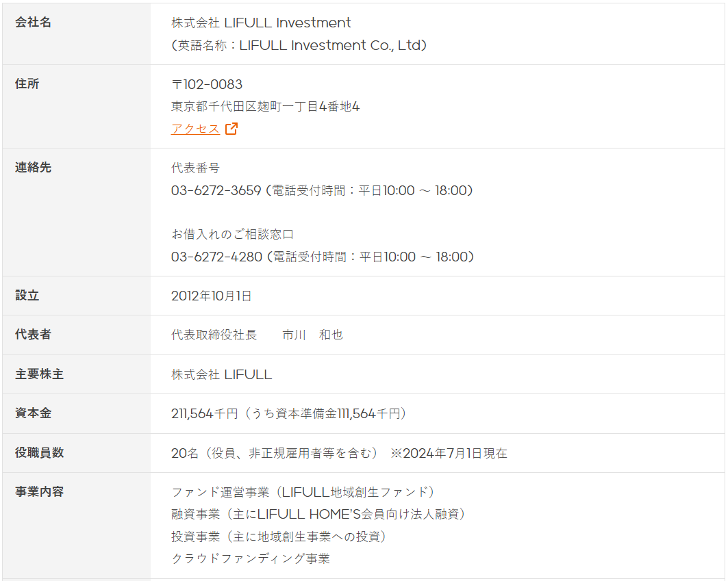The image size is (728, 581).
Task: Select the phone number 03-6272-3659
Action: pyautogui.click(x=216, y=190)
